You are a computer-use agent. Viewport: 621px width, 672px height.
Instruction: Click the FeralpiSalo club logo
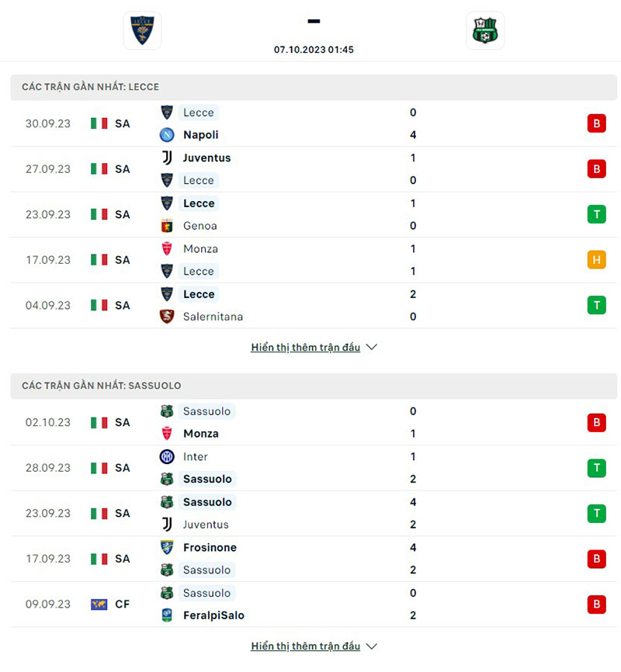click(x=166, y=615)
